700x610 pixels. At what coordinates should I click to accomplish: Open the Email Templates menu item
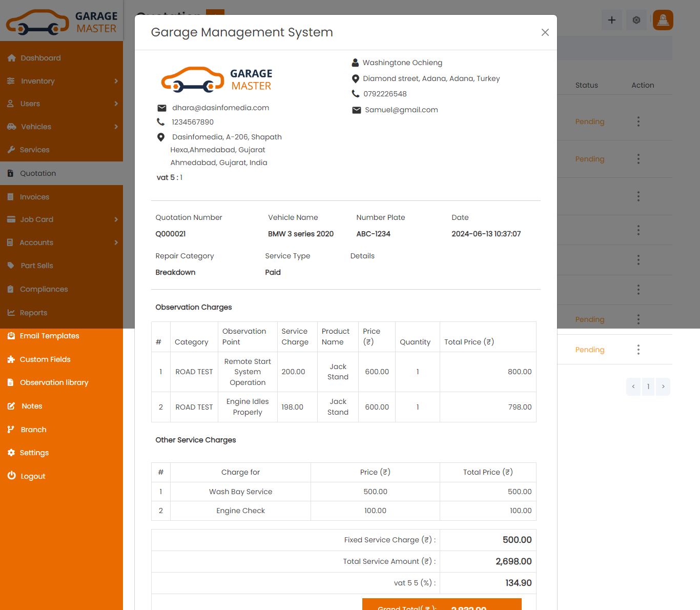click(49, 336)
